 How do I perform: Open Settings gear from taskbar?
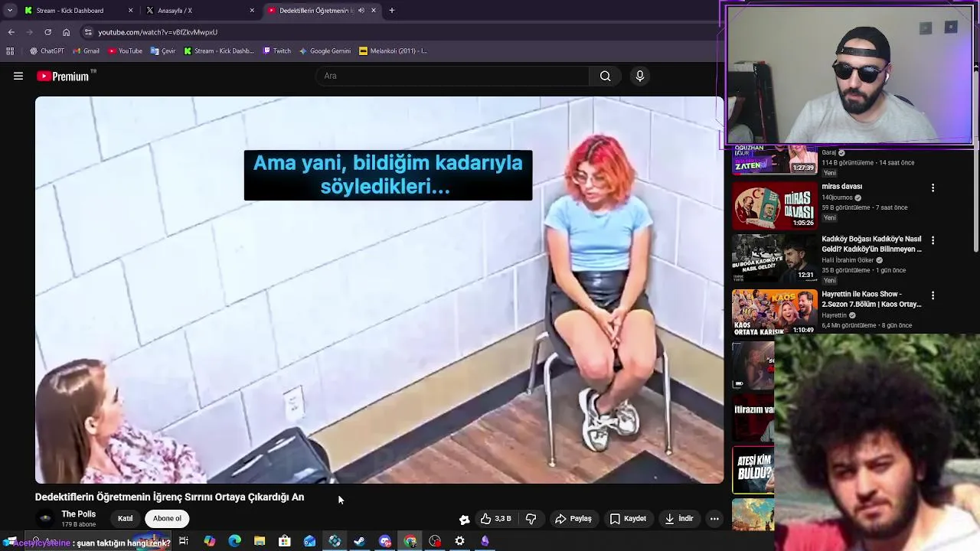(459, 541)
